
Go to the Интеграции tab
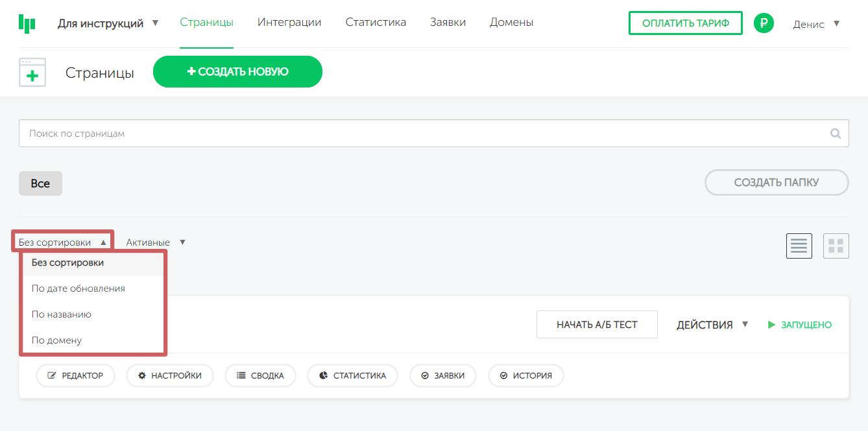[289, 23]
